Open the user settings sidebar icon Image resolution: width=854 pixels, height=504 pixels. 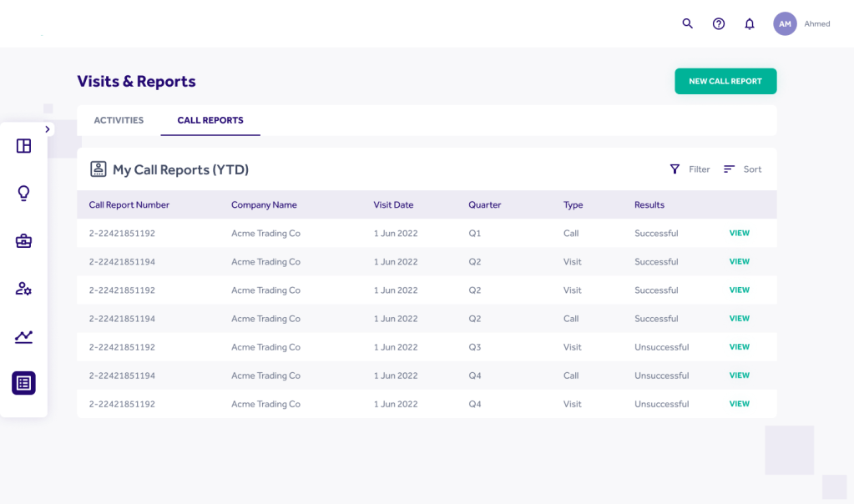tap(23, 289)
